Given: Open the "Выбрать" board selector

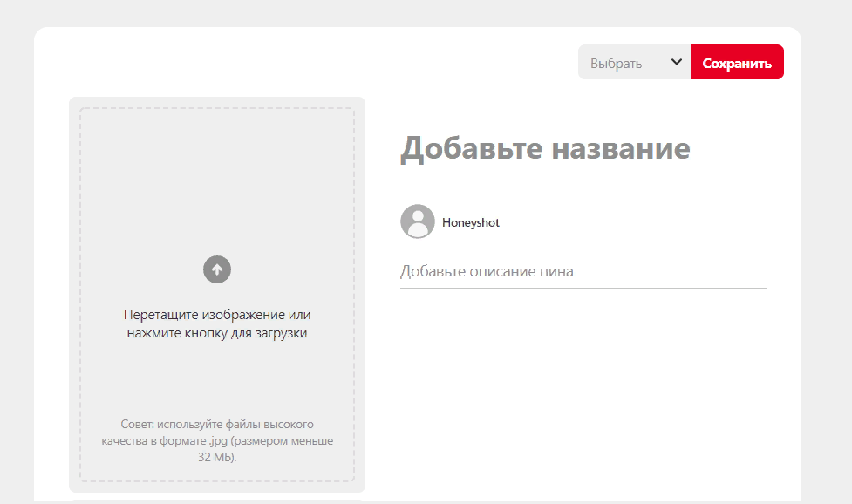Looking at the screenshot, I should click(617, 63).
